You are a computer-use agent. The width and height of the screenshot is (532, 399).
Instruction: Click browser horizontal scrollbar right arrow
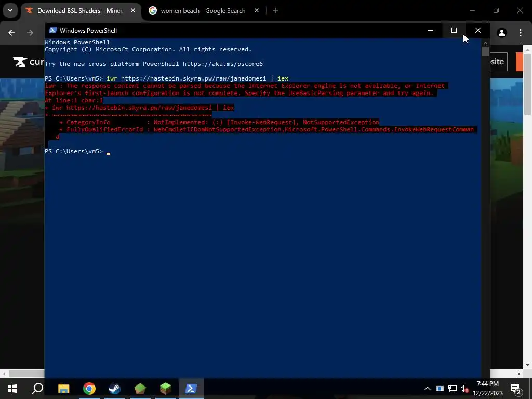(519, 374)
